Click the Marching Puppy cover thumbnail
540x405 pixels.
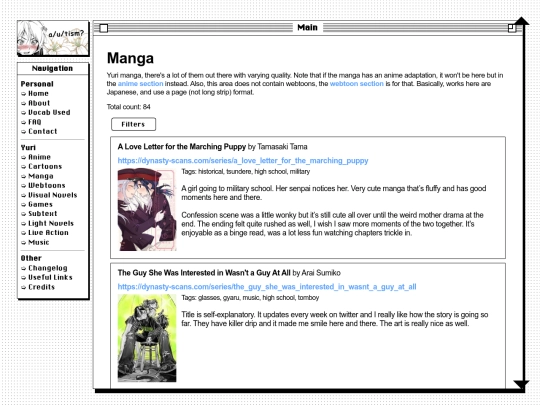[147, 209]
